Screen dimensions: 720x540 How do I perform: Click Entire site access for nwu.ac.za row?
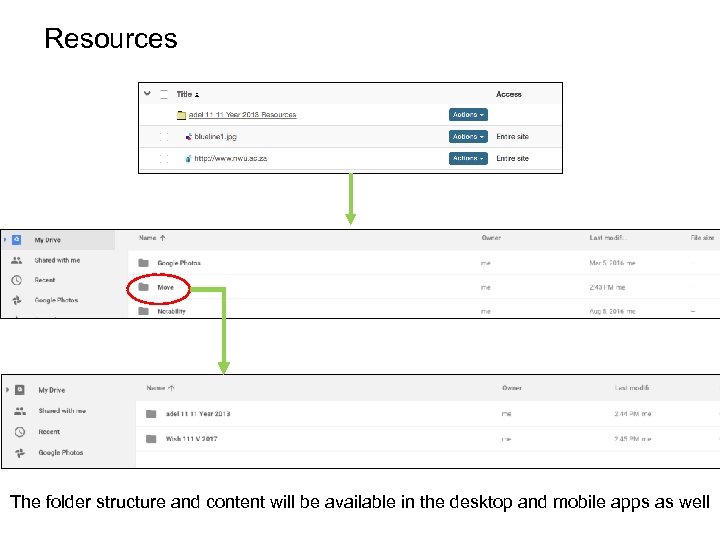512,158
